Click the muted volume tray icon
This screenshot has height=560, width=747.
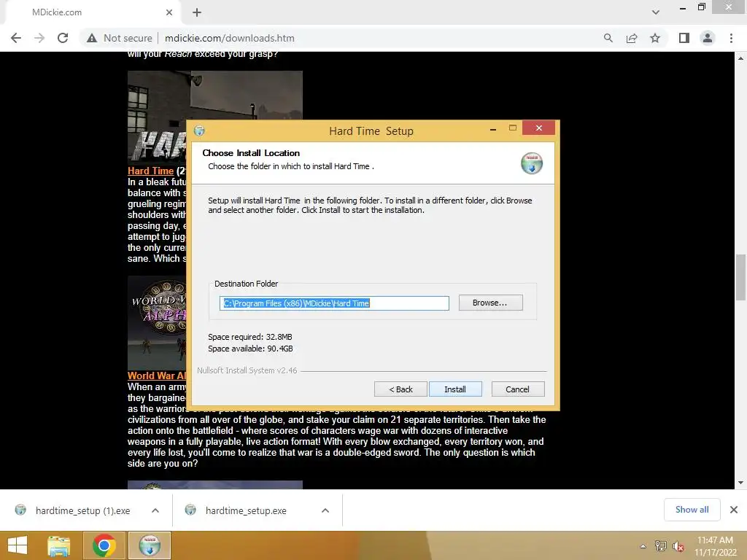point(678,546)
